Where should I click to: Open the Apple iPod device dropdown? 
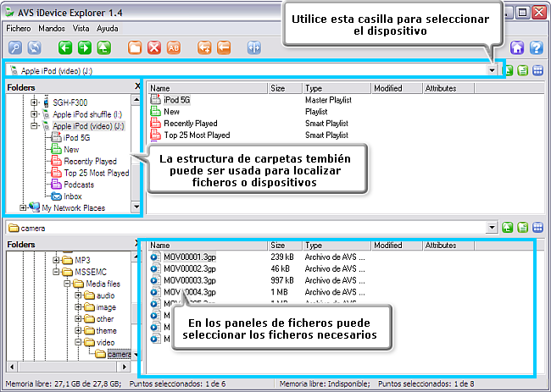point(492,70)
